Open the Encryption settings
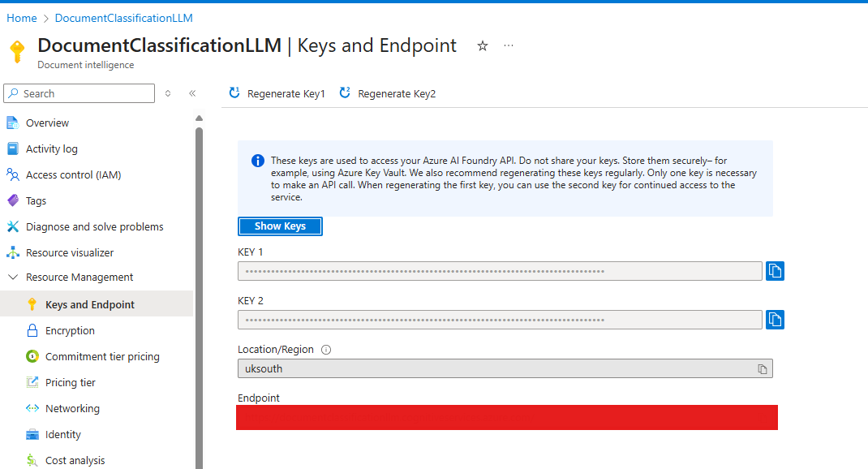Screen dimensions: 868x469 (x=70, y=330)
